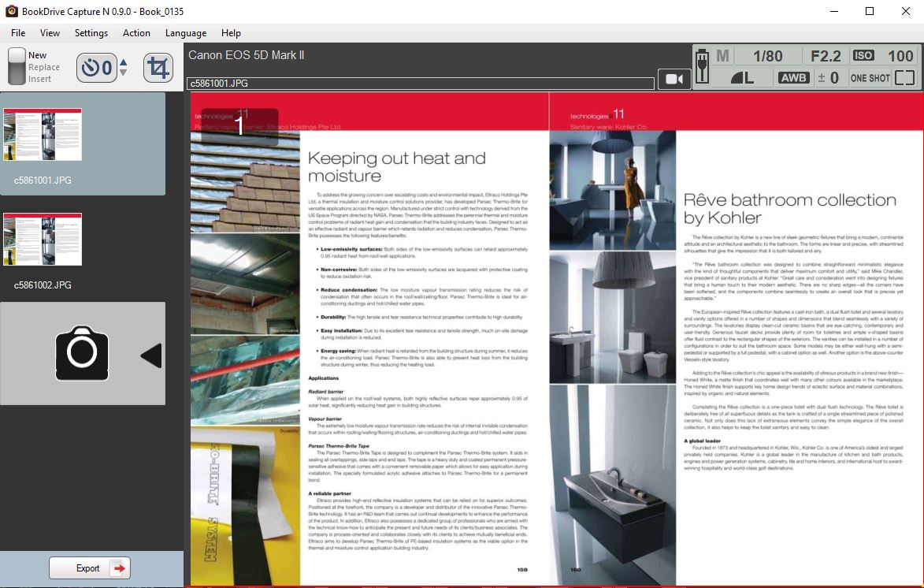Click the red arrow on Export button
This screenshot has height=588, width=924.
coord(120,568)
